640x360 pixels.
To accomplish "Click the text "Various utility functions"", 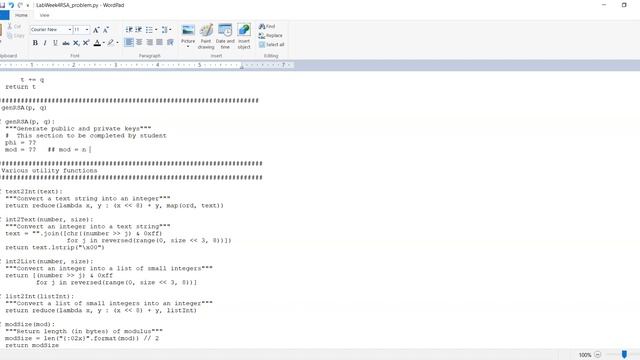I will pos(49,171).
